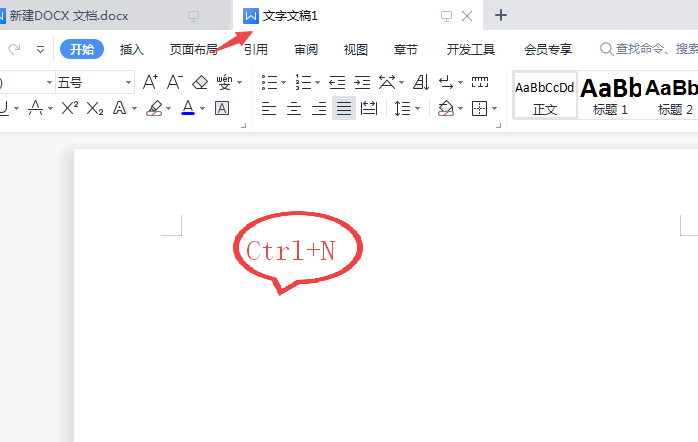Toggle subscript formatting
698x442 pixels.
tap(95, 108)
